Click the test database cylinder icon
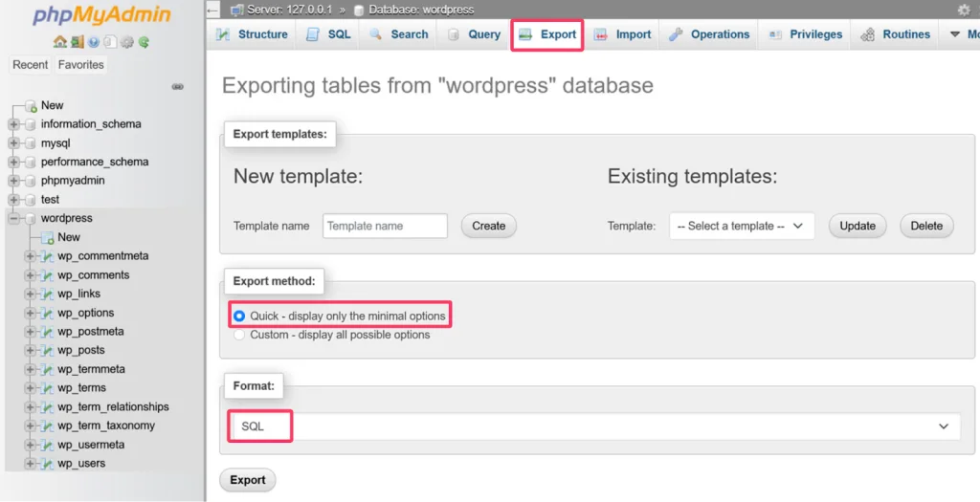The height and width of the screenshot is (502, 980). pyautogui.click(x=30, y=200)
